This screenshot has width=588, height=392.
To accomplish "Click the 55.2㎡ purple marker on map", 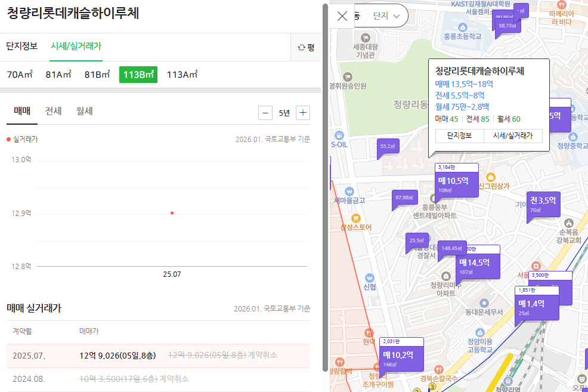I will (388, 146).
